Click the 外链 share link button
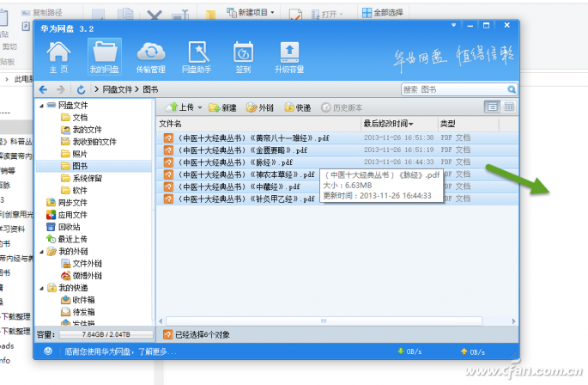This screenshot has height=385, width=588. 260,107
